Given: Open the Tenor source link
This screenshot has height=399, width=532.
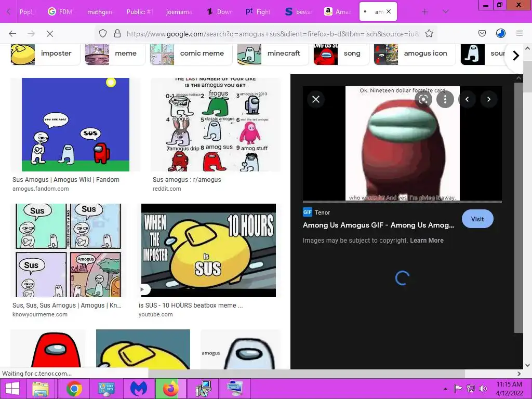Looking at the screenshot, I should pyautogui.click(x=316, y=212).
